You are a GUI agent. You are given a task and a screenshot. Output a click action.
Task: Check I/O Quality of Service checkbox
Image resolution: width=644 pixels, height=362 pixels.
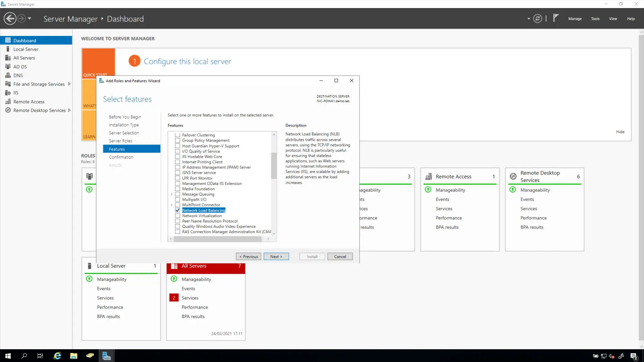(x=178, y=151)
